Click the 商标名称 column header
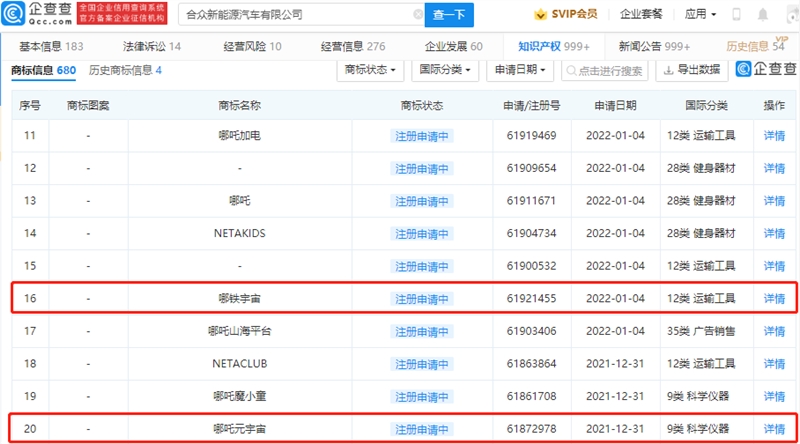The width and height of the screenshot is (800, 444). point(240,106)
